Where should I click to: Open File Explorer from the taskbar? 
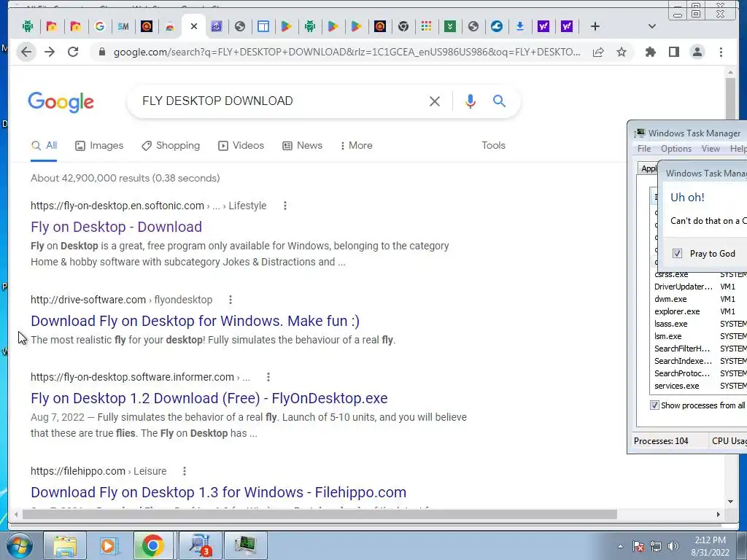65,545
